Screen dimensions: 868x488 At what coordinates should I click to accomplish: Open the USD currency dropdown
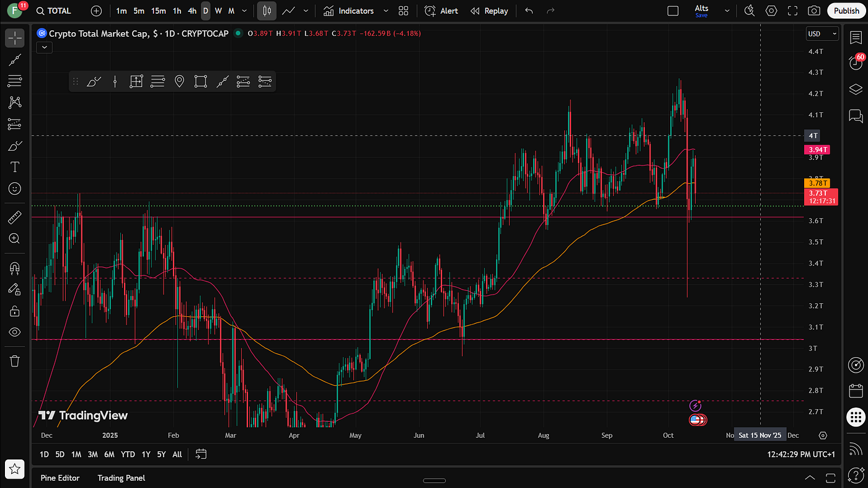(822, 33)
